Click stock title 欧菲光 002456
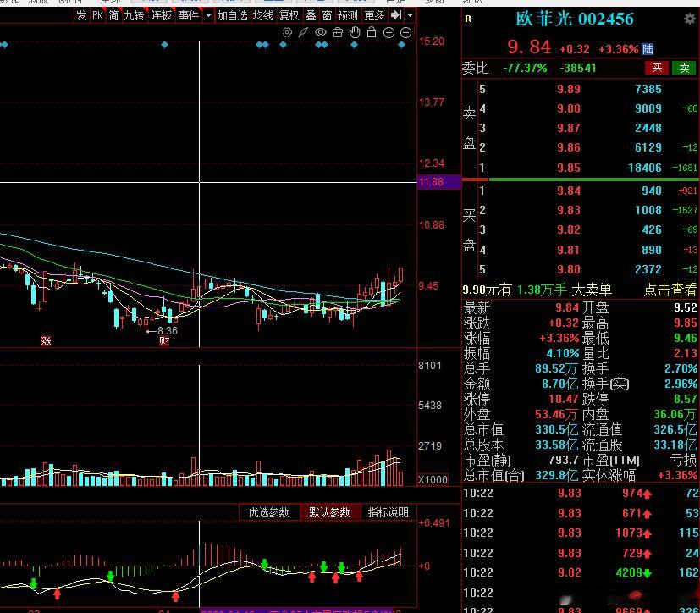This screenshot has width=700, height=613. tap(575, 19)
